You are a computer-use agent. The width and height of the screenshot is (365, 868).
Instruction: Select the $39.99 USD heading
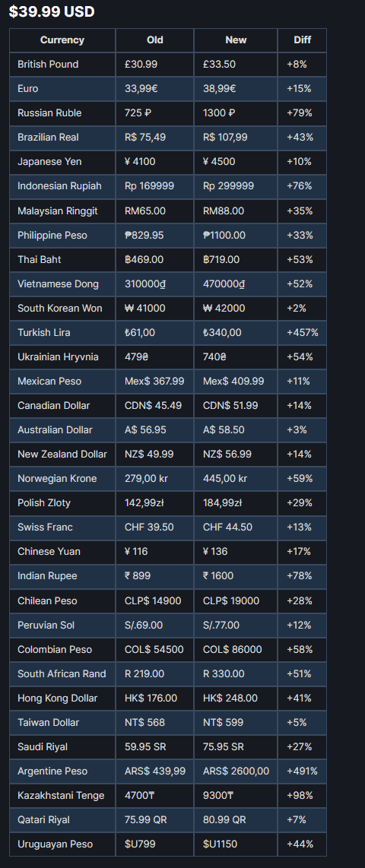[x=52, y=11]
